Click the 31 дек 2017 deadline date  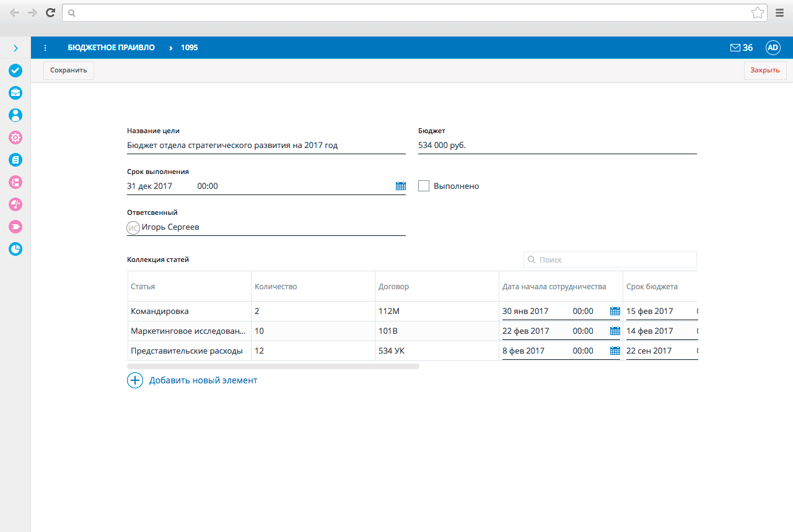tap(149, 186)
